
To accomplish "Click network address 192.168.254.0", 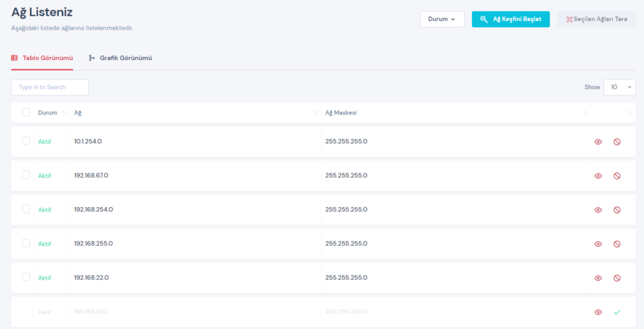I will point(94,210).
